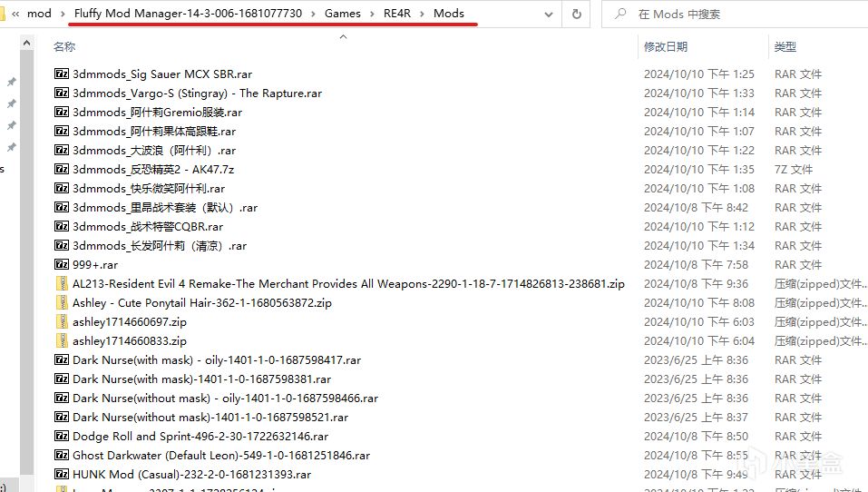
Task: Select zip icon of AL213 Merchant Provides All Weapons
Action: 63,283
